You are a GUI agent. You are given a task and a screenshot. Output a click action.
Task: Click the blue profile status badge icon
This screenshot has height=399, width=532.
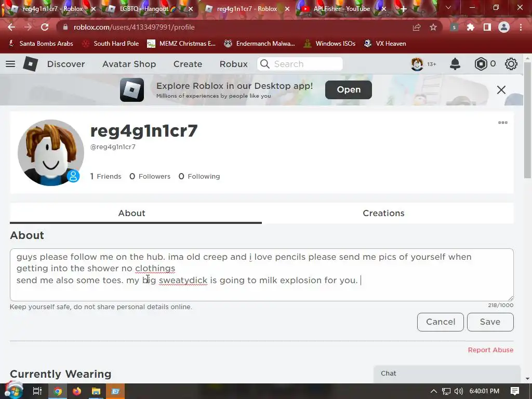[x=73, y=176]
